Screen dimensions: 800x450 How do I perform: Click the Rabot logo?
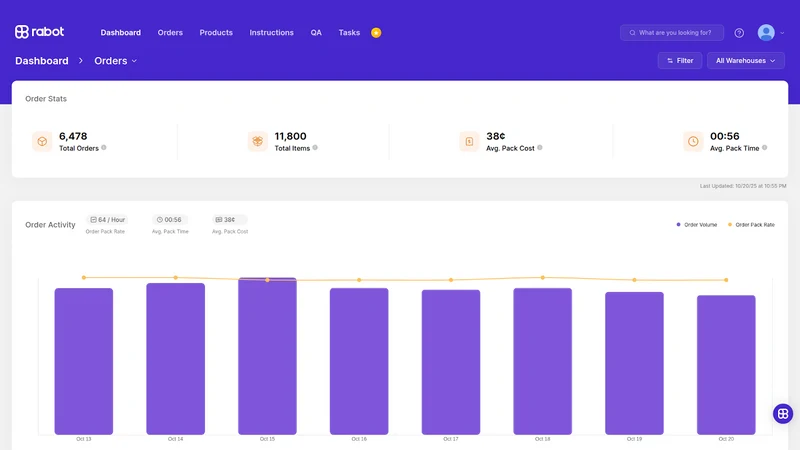click(39, 32)
